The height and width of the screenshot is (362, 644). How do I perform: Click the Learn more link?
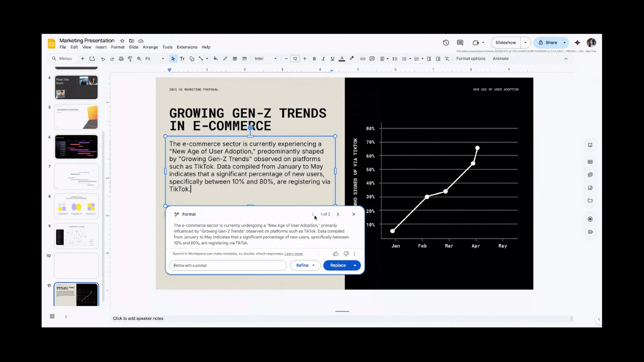click(293, 254)
